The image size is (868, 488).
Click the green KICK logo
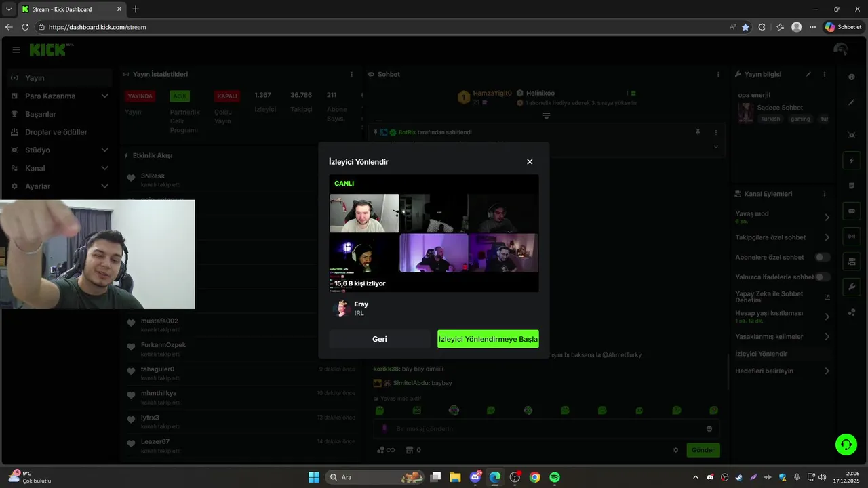pos(49,50)
